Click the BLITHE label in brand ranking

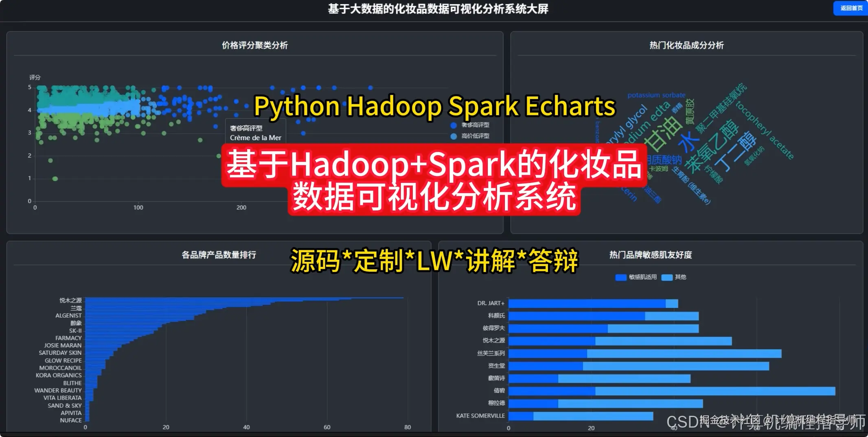72,383
